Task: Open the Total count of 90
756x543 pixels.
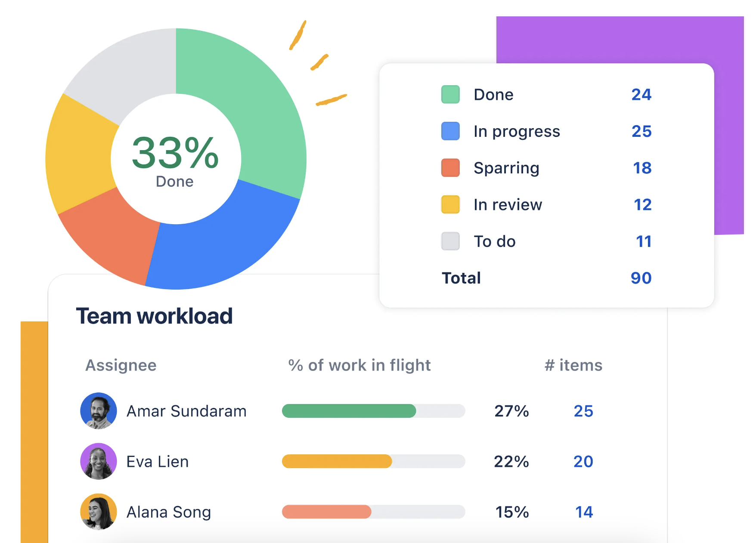Action: [641, 278]
